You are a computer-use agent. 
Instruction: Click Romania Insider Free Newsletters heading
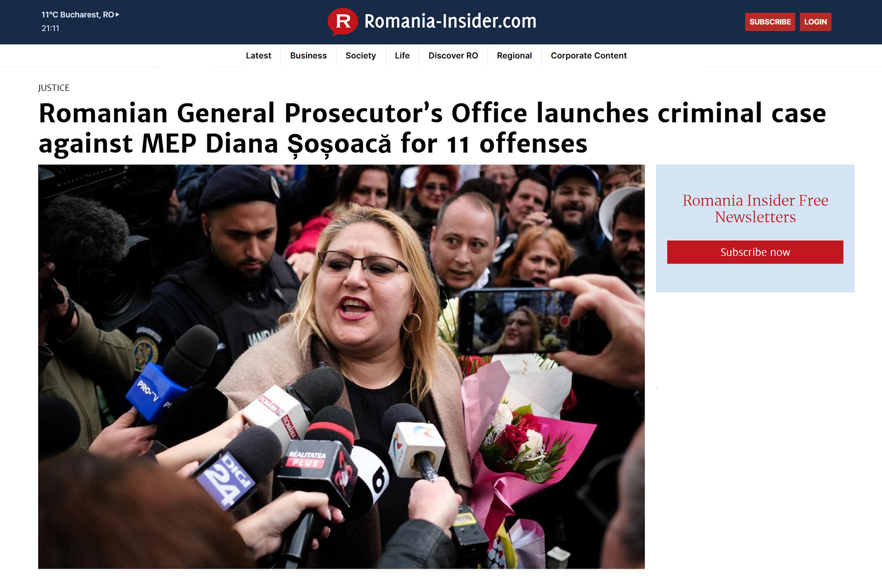(755, 209)
